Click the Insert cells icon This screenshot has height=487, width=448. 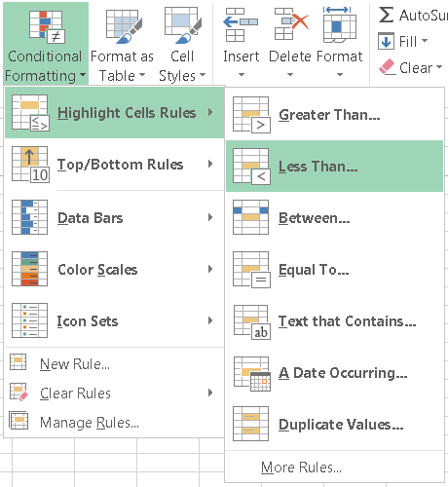(x=241, y=25)
